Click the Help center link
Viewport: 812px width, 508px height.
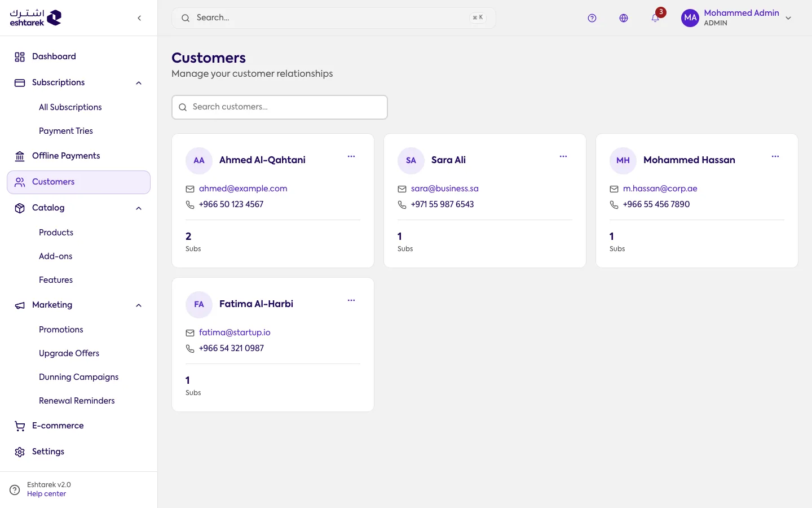point(46,494)
